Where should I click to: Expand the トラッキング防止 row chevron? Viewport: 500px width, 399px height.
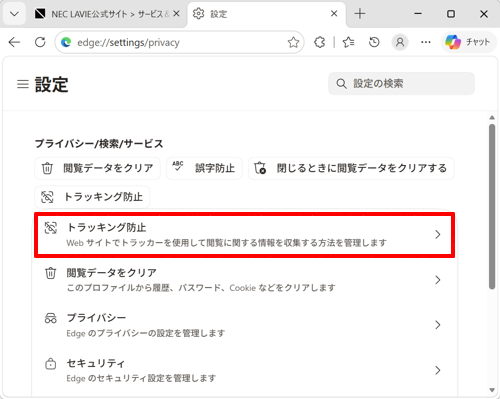tap(438, 234)
